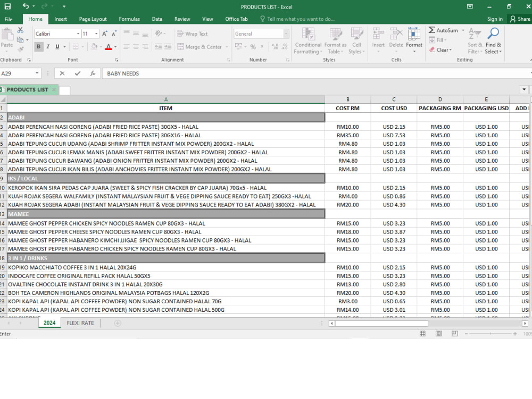The image size is (532, 399).
Task: Toggle Wrap Text
Action: 193,34
